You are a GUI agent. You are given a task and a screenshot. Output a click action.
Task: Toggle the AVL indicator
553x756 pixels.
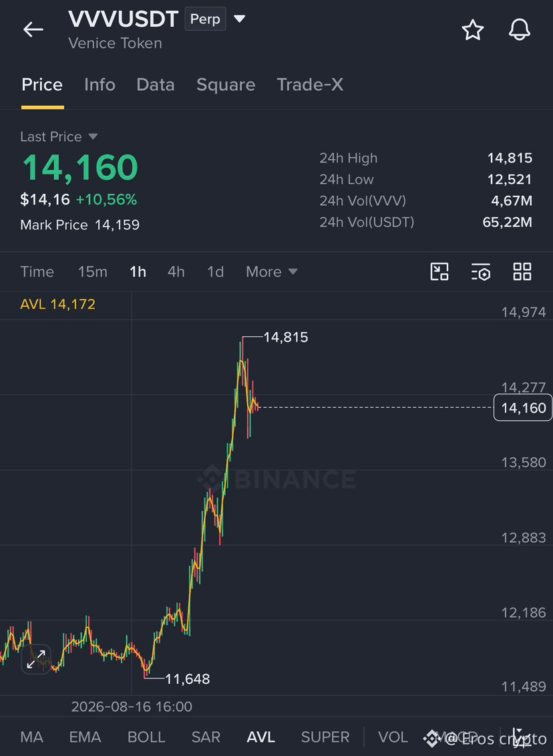[x=261, y=737]
